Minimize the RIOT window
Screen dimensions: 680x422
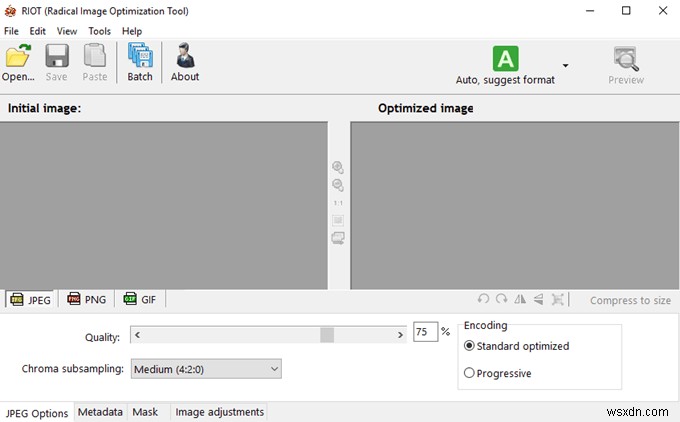click(590, 10)
